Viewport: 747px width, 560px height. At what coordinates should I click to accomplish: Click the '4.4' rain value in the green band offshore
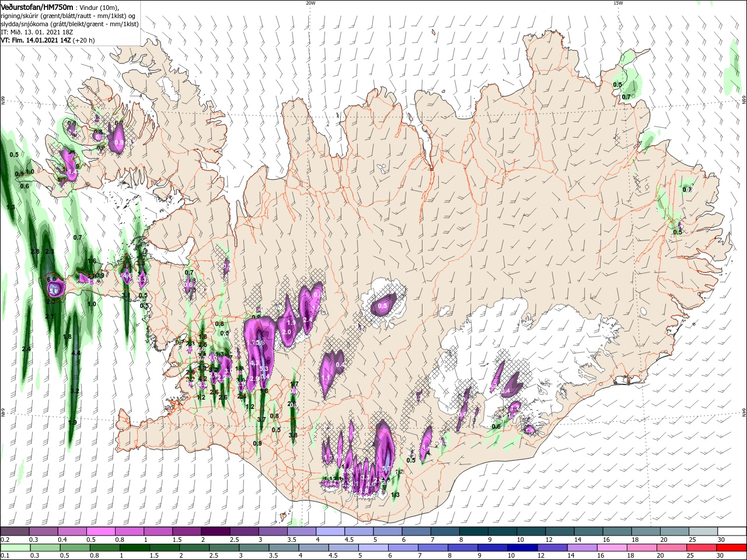click(76, 353)
